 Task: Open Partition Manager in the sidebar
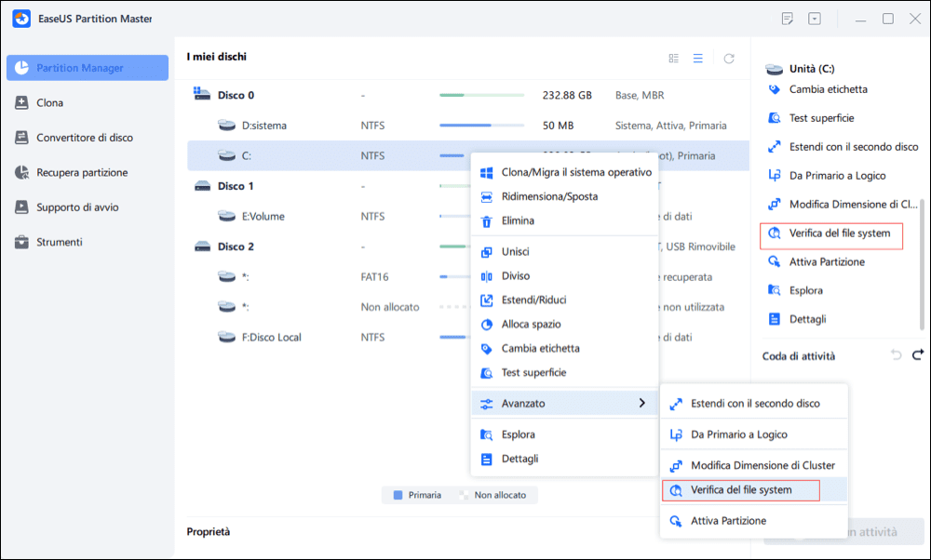pyautogui.click(x=88, y=68)
